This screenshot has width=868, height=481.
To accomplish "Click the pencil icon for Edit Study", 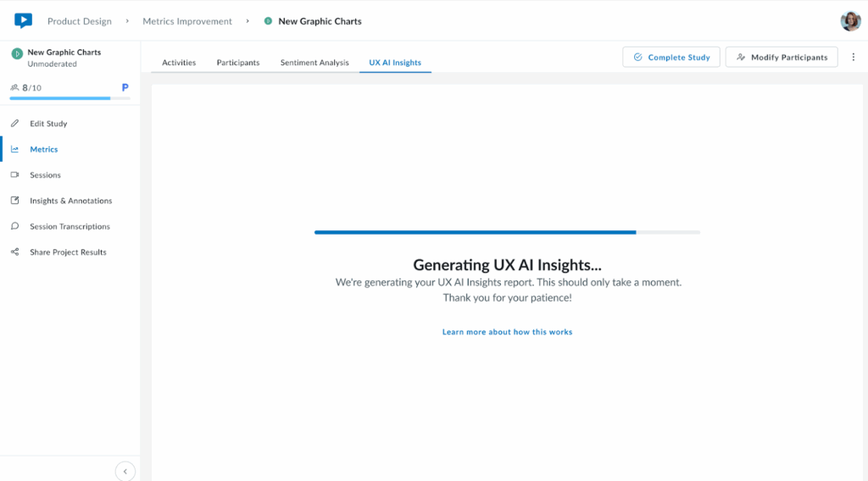I will pos(15,124).
